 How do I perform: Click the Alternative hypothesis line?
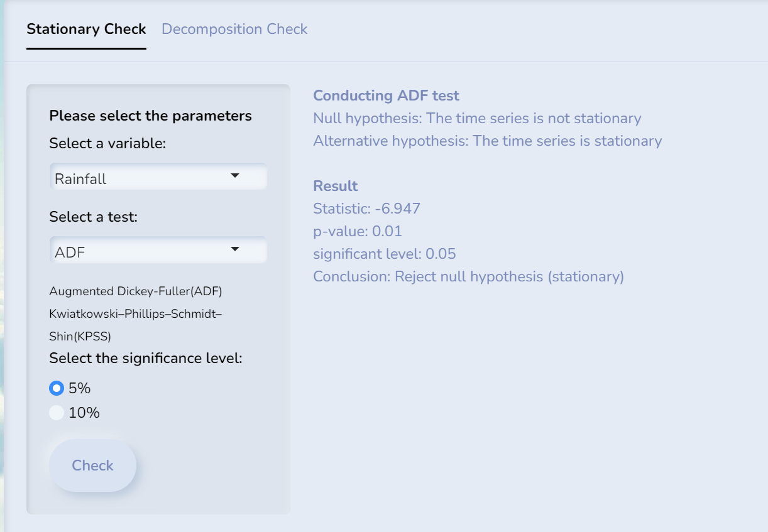click(487, 141)
